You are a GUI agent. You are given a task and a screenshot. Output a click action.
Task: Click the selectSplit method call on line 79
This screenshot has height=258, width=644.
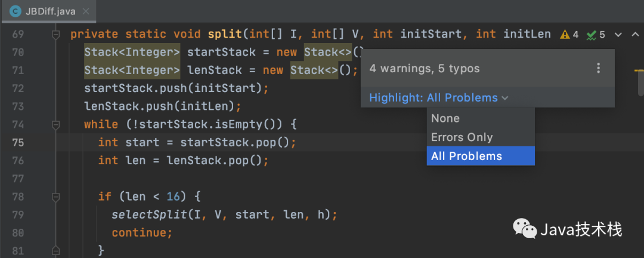coord(149,215)
